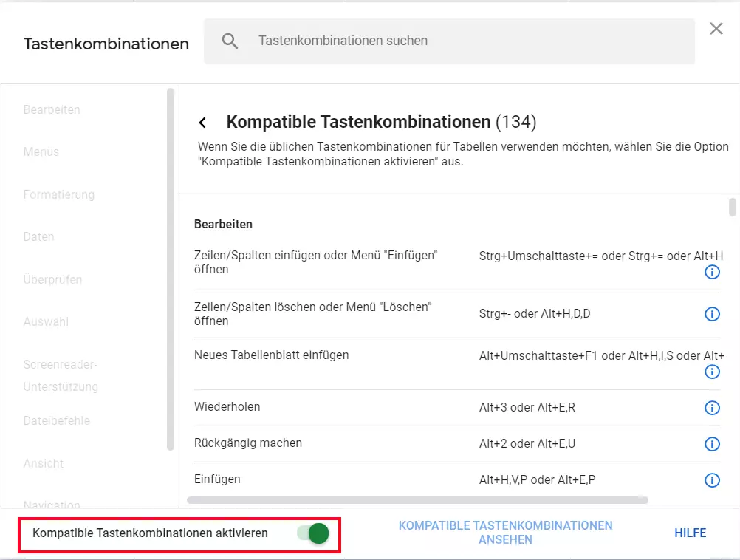Click info icon next to Rückgängig machen
The image size is (740, 560).
click(x=712, y=444)
